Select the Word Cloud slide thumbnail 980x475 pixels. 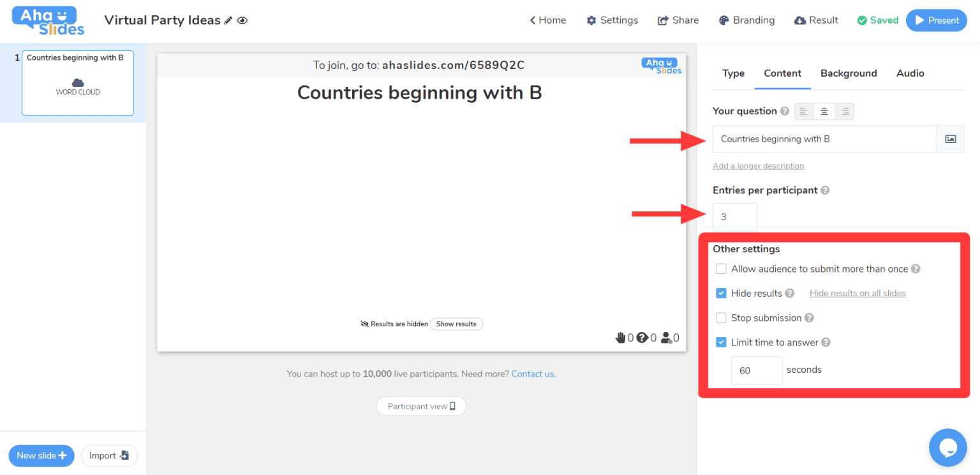(x=78, y=83)
